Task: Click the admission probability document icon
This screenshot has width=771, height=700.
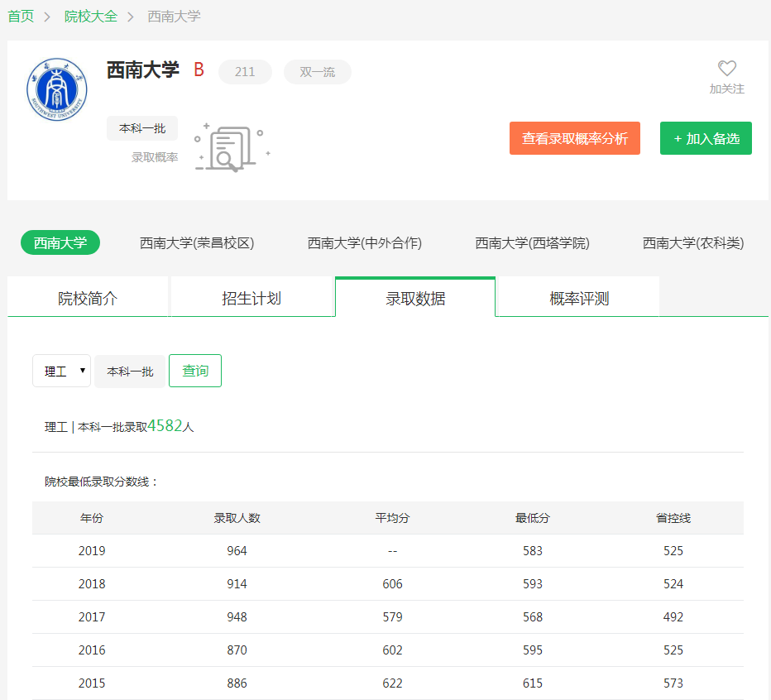Action: 232,147
